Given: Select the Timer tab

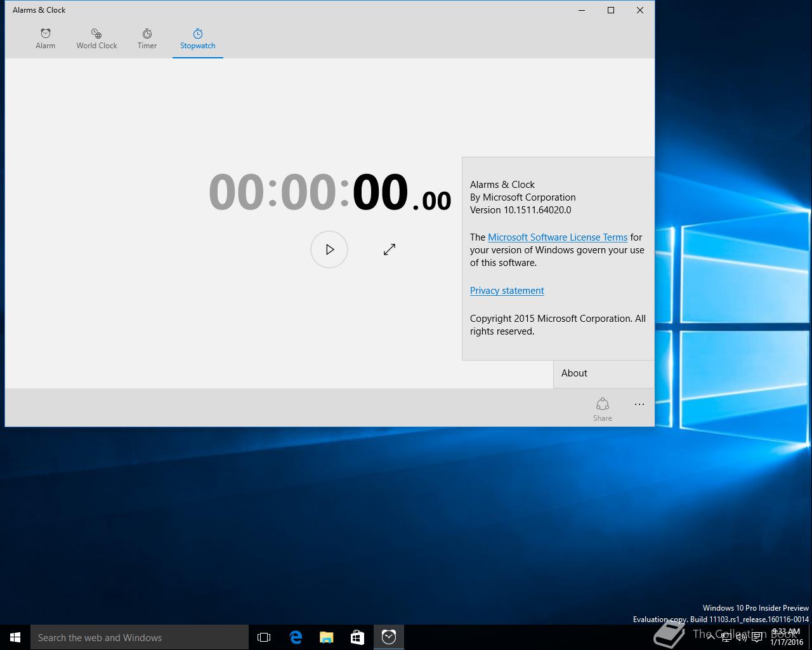Looking at the screenshot, I should coord(147,39).
